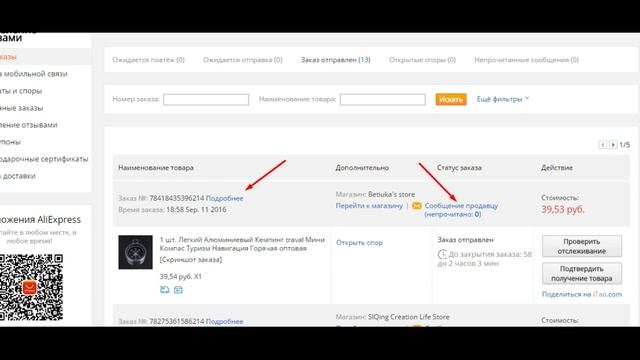Click the first small icon under the price
The height and width of the screenshot is (360, 640).
[x=164, y=290]
